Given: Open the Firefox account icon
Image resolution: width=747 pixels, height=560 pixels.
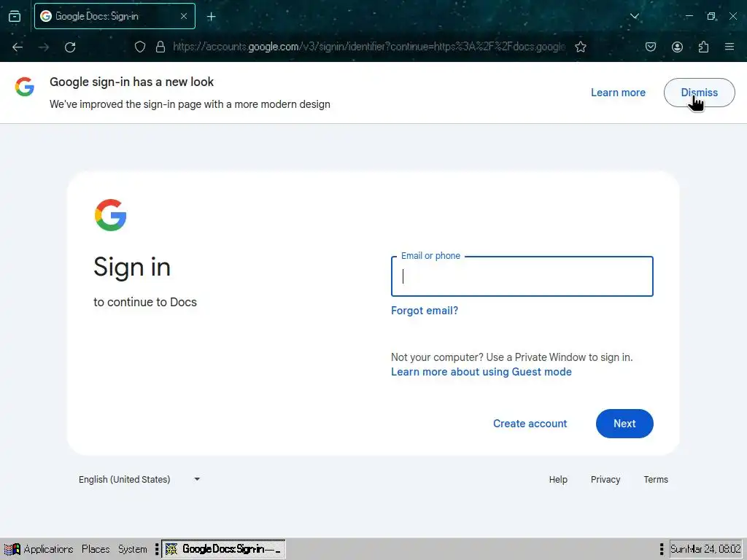Looking at the screenshot, I should tap(677, 47).
